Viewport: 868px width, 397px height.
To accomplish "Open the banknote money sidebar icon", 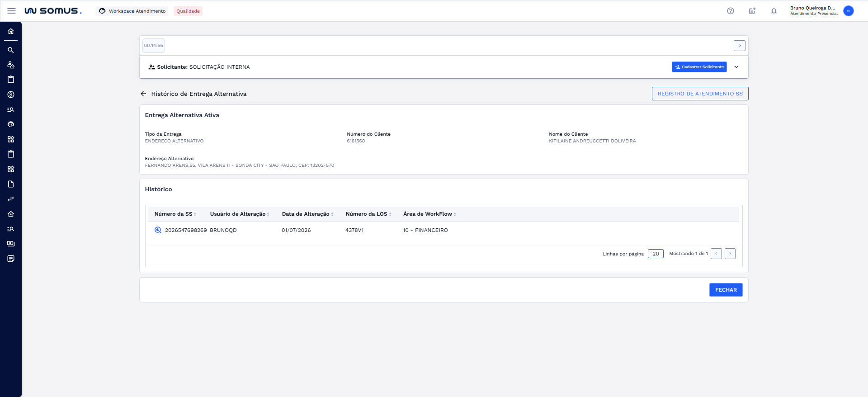I will point(11,244).
